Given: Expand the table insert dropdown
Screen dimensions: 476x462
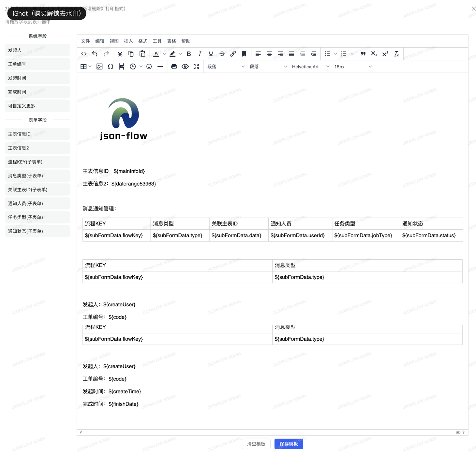Looking at the screenshot, I should pos(90,67).
